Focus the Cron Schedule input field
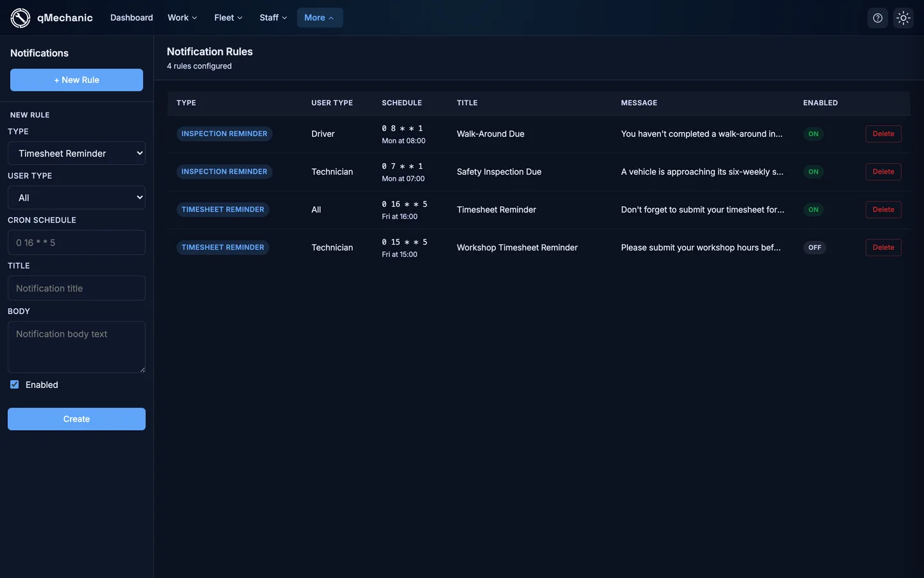The height and width of the screenshot is (578, 924). pos(76,243)
